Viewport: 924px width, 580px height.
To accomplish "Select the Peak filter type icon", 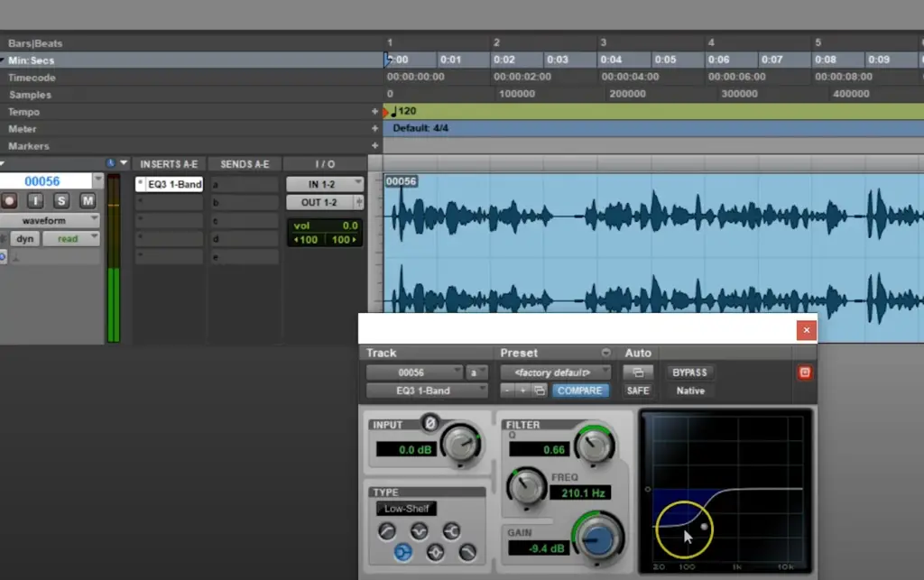I will pyautogui.click(x=436, y=552).
